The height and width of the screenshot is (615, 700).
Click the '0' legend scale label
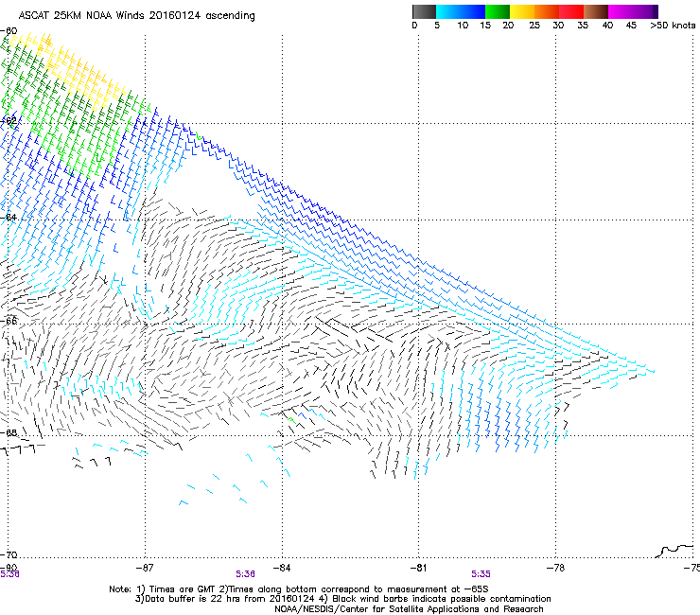click(x=414, y=26)
